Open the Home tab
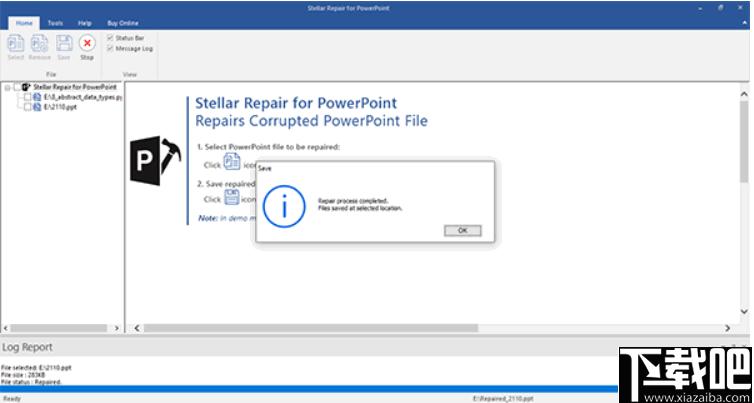Viewport: 754px width, 403px height. (x=24, y=23)
